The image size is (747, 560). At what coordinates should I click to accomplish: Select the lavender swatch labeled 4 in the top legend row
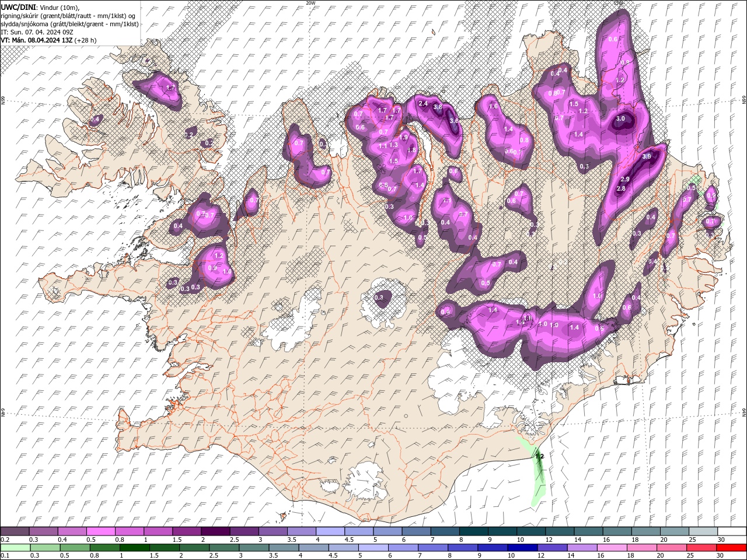(x=330, y=531)
